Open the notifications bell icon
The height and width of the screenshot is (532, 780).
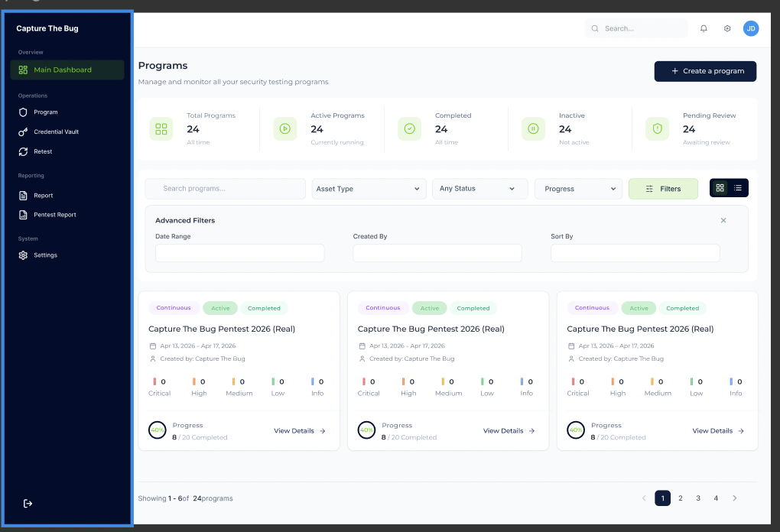coord(704,28)
